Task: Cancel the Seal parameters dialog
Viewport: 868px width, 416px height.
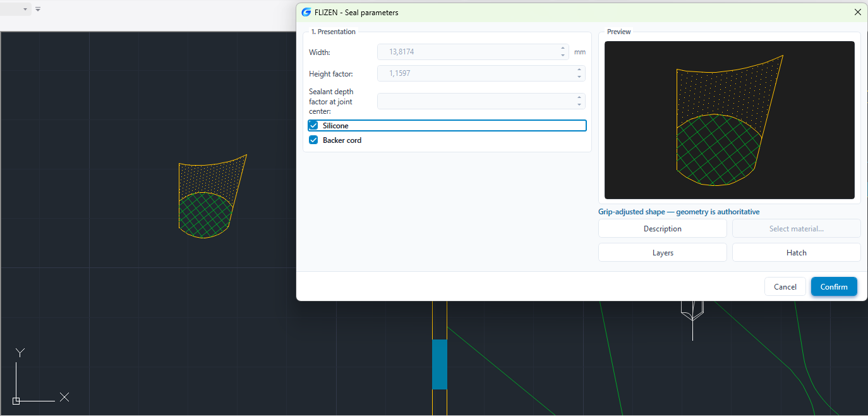Action: (785, 287)
